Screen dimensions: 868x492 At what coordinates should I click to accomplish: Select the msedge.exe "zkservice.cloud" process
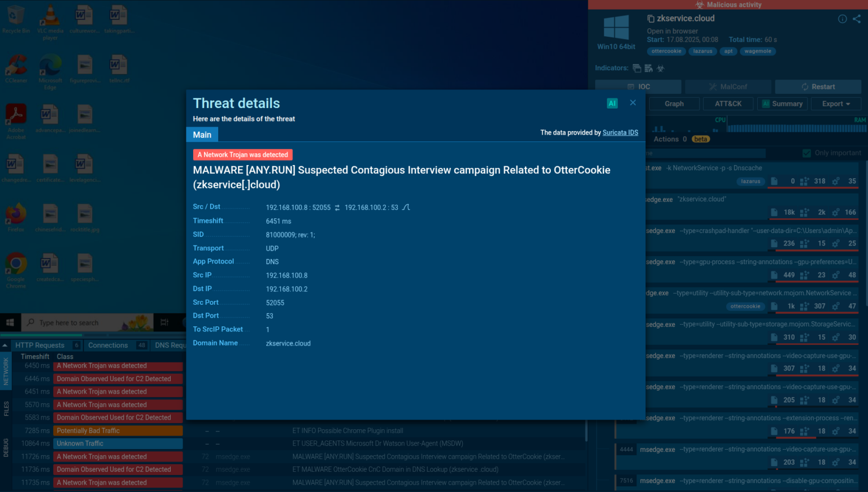752,206
